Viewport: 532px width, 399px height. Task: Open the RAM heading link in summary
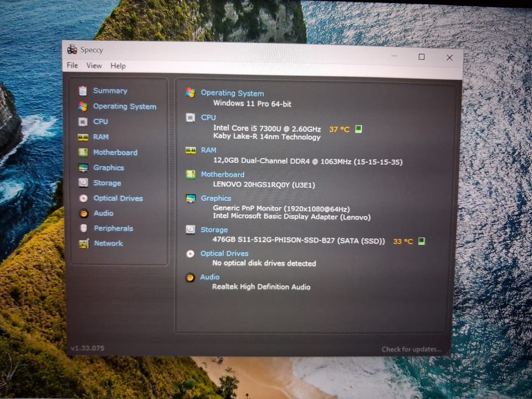pos(209,150)
